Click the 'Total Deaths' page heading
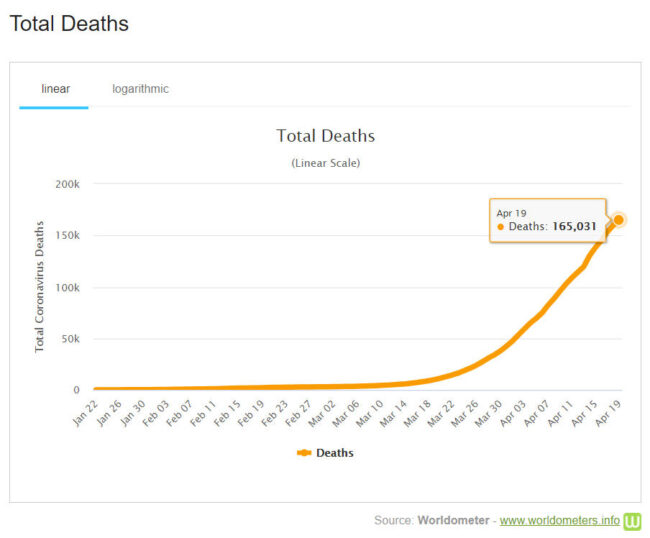 (x=69, y=23)
